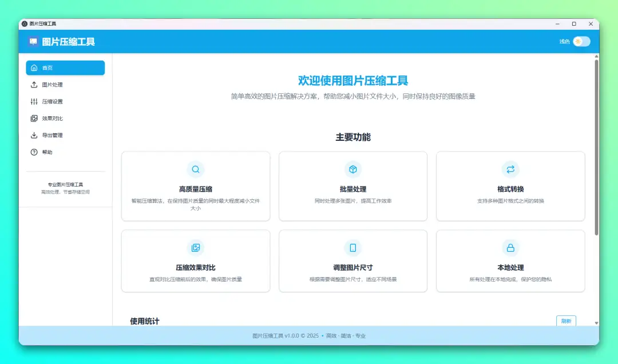Screen dimensions: 618x364
Task: Click the image icon on 压缩效果对比 card
Action: click(x=196, y=248)
